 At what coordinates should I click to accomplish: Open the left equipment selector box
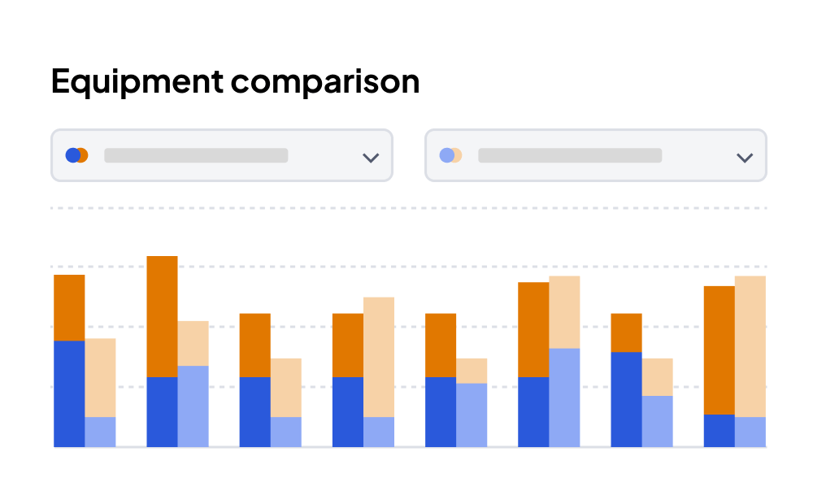click(x=221, y=155)
